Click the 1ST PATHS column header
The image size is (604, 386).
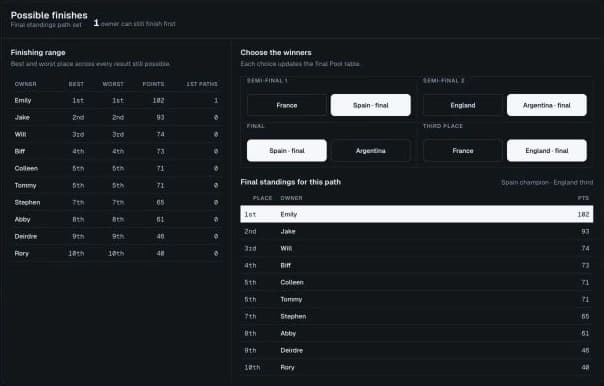click(x=202, y=84)
